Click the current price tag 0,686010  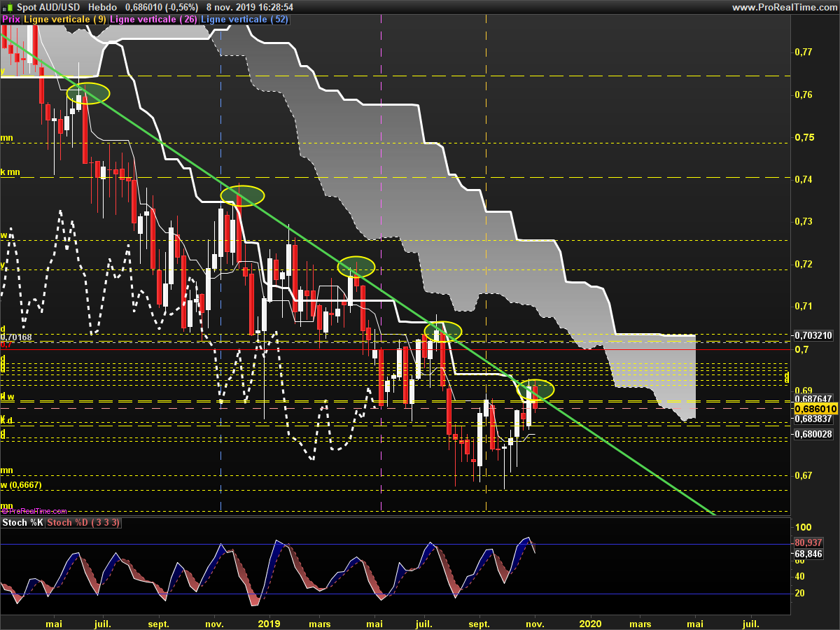(x=815, y=408)
